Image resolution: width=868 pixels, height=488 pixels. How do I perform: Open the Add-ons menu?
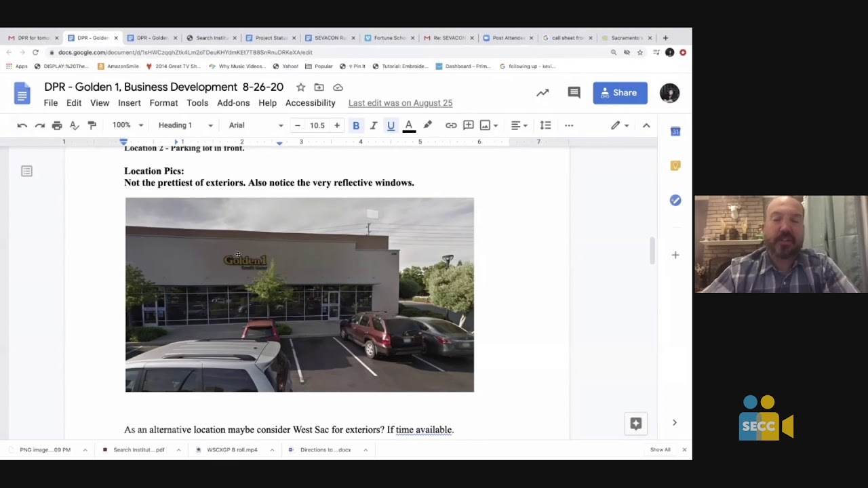tap(233, 103)
